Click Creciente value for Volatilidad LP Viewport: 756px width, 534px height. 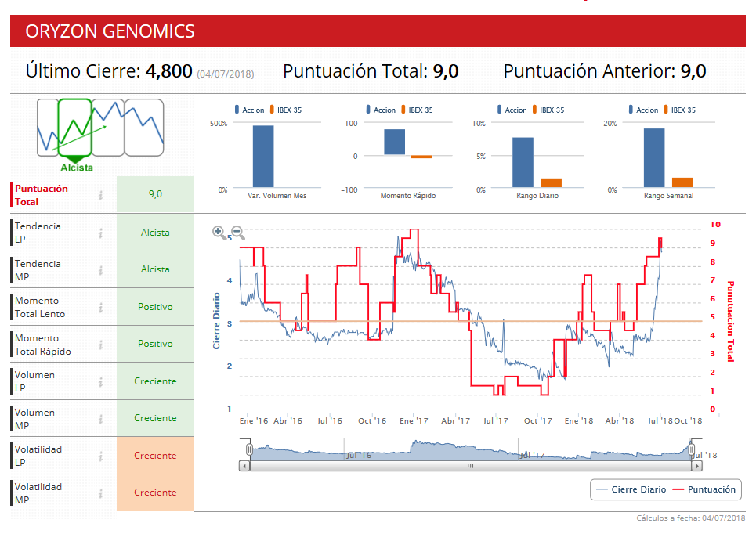coord(155,456)
